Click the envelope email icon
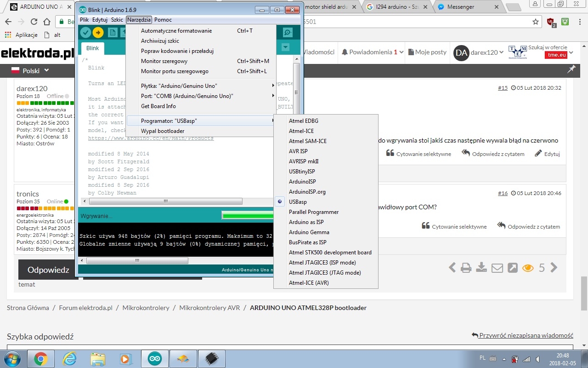The width and height of the screenshot is (588, 368). pos(497,268)
